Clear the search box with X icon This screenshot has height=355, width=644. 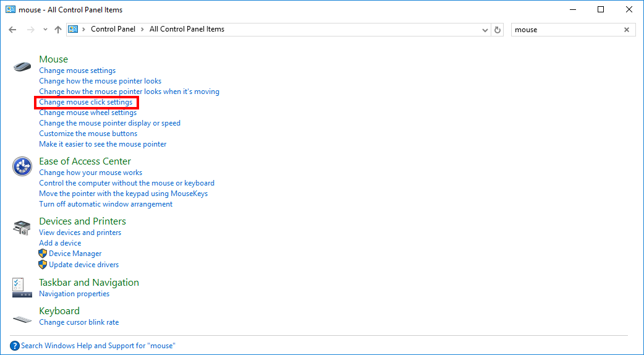click(627, 30)
